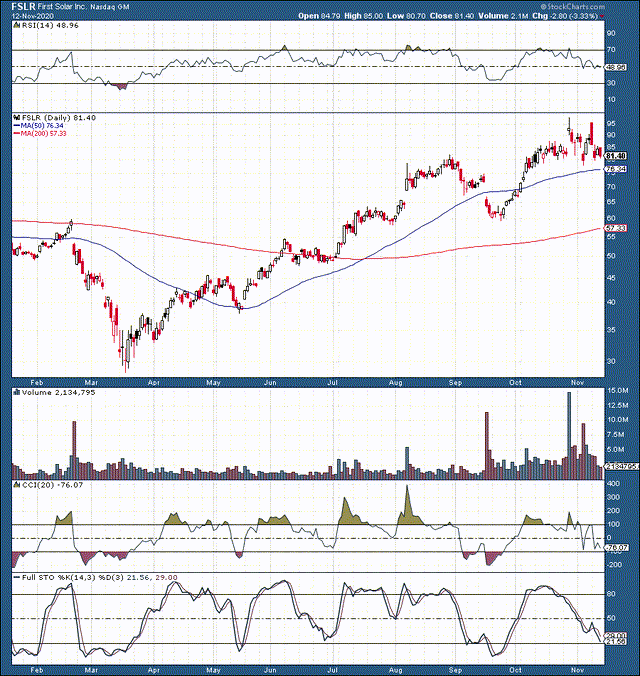Click the Aug label under the price chart
Screen dimensions: 640x676
point(395,382)
